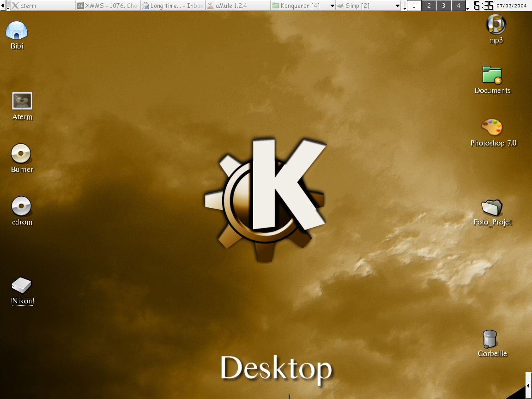
Task: Click the Corbeille label text
Action: tap(492, 354)
